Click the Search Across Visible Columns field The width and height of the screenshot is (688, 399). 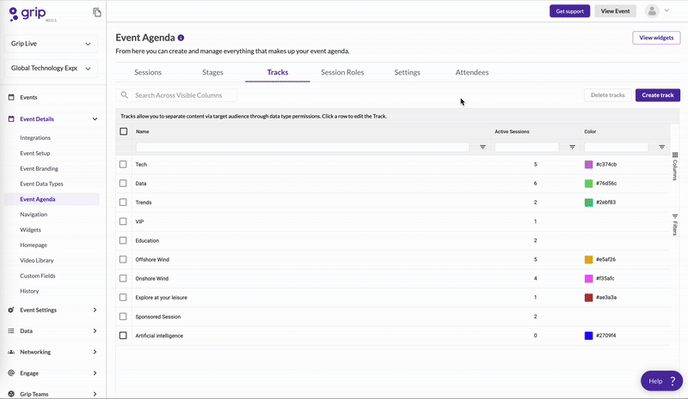point(176,95)
